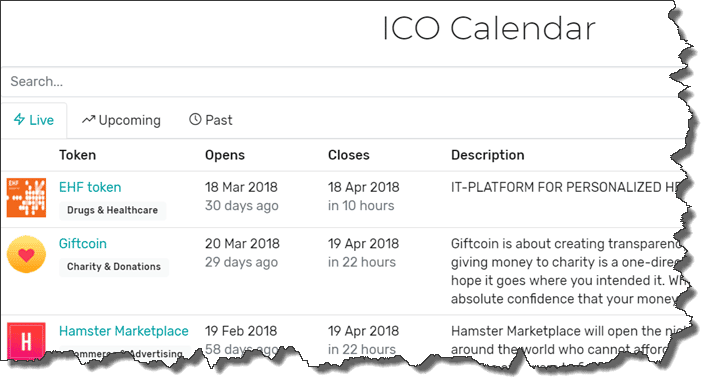The image size is (715, 392).
Task: Click the Token column header
Action: tap(78, 155)
